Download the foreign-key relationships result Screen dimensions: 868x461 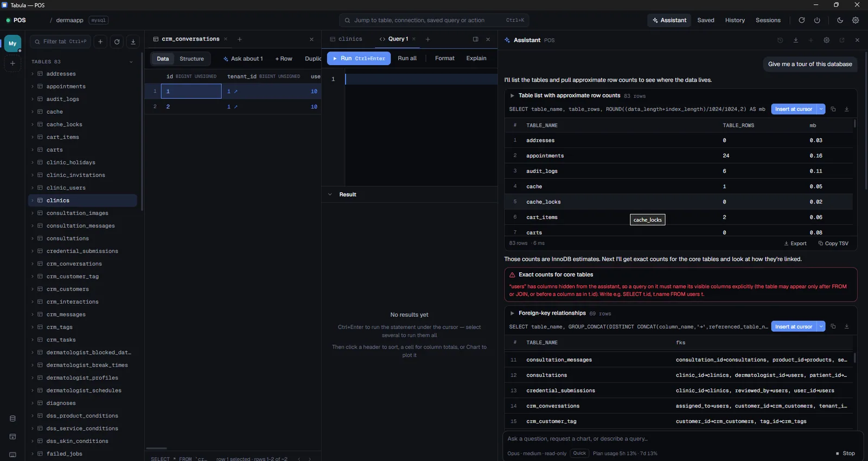point(846,326)
